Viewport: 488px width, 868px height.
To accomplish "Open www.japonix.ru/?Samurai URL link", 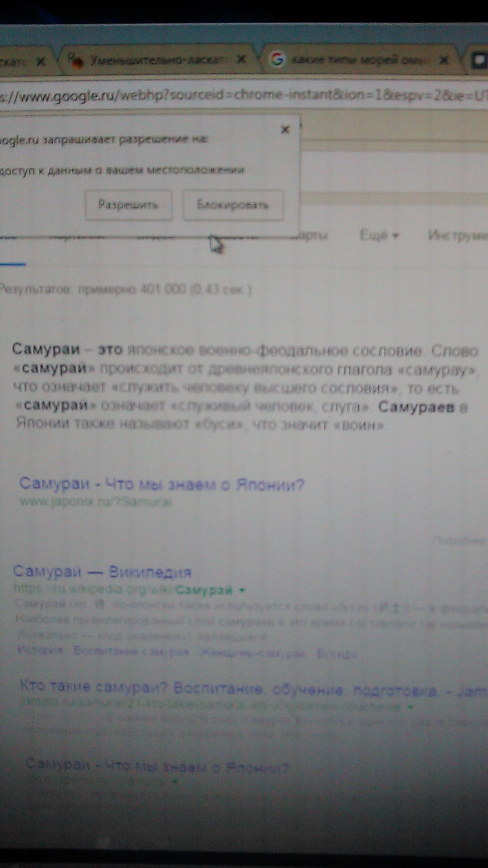I will [x=96, y=502].
